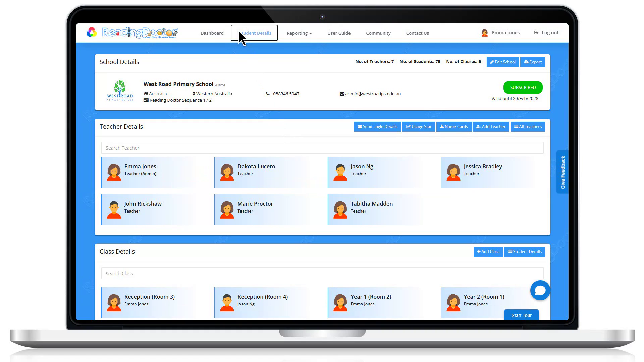
Task: Open the Emma Jones user name link
Action: [505, 33]
